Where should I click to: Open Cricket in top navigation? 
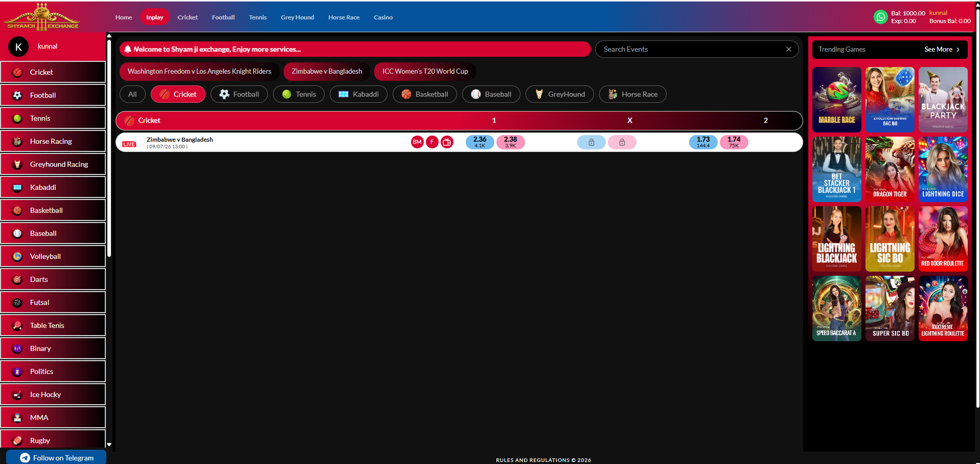tap(188, 17)
